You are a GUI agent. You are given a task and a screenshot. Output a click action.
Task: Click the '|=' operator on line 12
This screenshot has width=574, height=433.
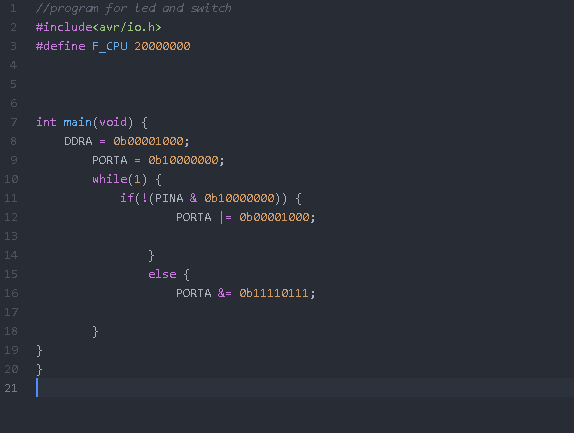tap(225, 217)
